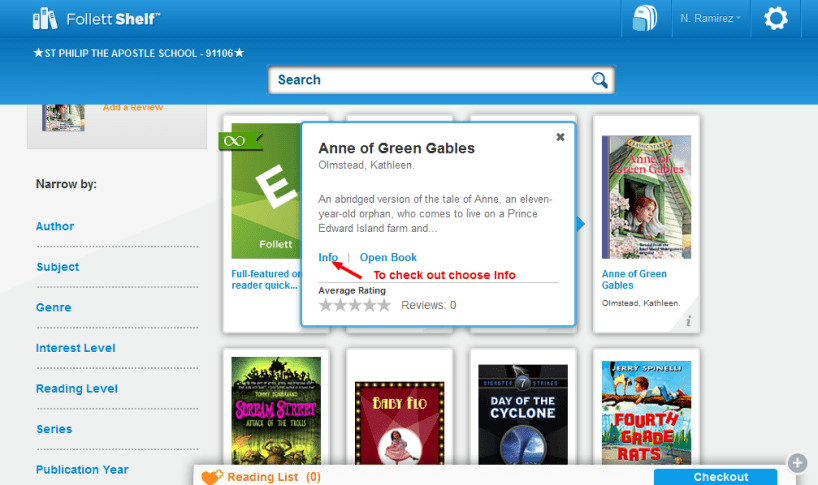The image size is (818, 485).
Task: Click the Full-featured reader quick link
Action: click(x=266, y=280)
